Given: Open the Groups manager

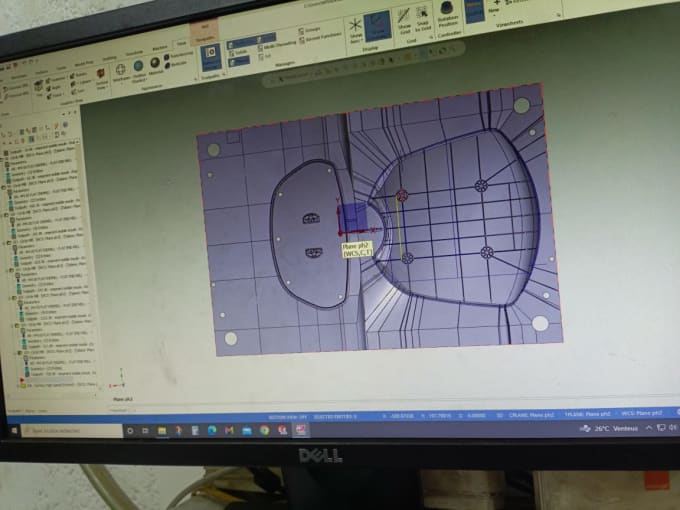Looking at the screenshot, I should click(x=309, y=30).
